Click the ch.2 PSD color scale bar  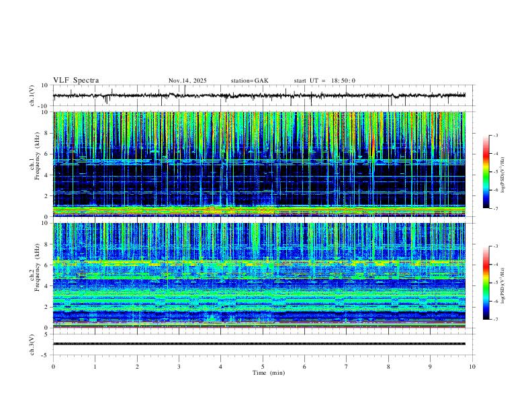tap(486, 283)
